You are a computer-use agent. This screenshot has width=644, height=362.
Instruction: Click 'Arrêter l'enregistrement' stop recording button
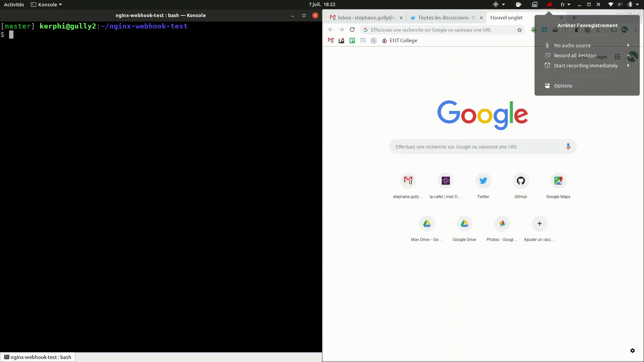click(x=587, y=25)
